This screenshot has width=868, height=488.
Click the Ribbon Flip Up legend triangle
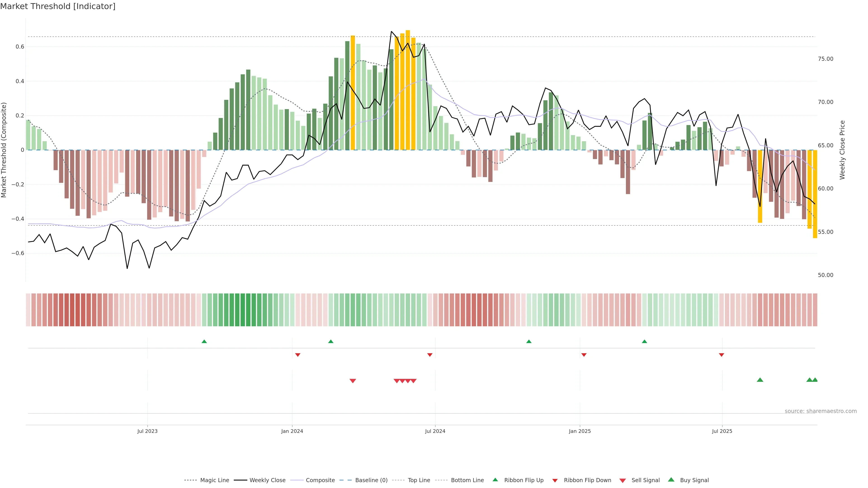(495, 480)
